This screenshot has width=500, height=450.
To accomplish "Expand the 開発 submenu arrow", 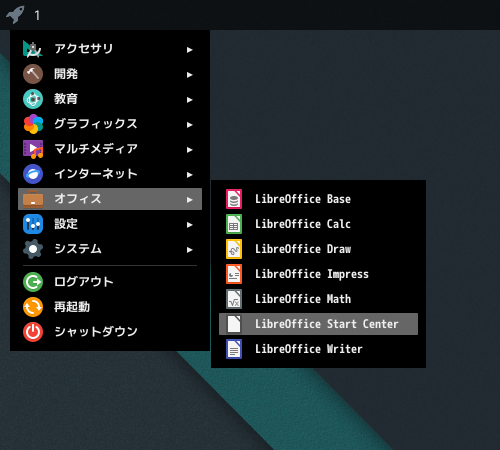I will tap(190, 75).
